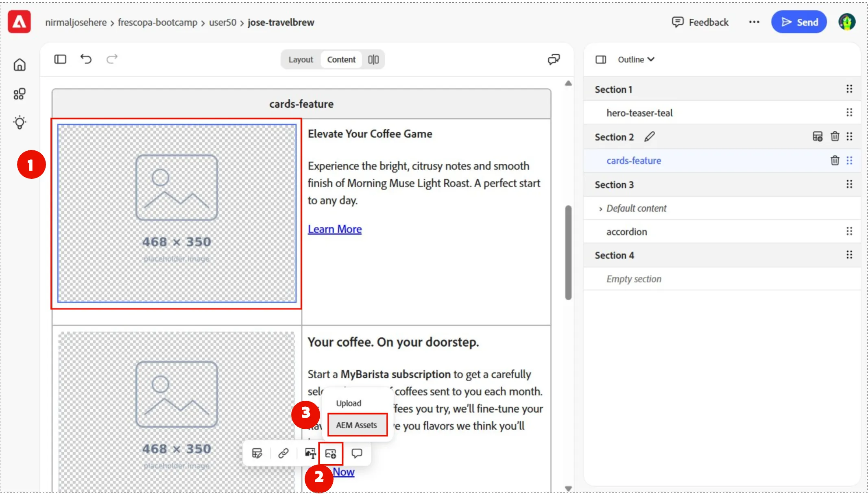The image size is (868, 495).
Task: Delete Section 2 with trash icon
Action: pyautogui.click(x=835, y=137)
